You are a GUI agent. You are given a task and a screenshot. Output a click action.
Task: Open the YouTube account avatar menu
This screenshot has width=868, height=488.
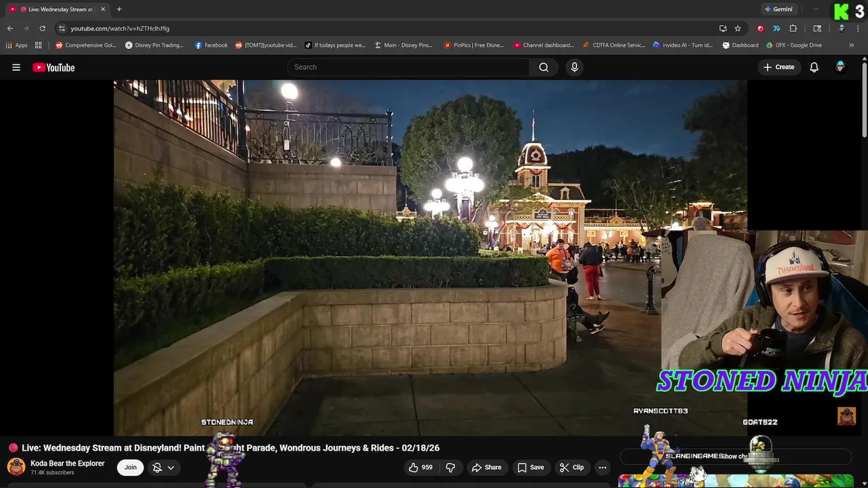(x=840, y=67)
